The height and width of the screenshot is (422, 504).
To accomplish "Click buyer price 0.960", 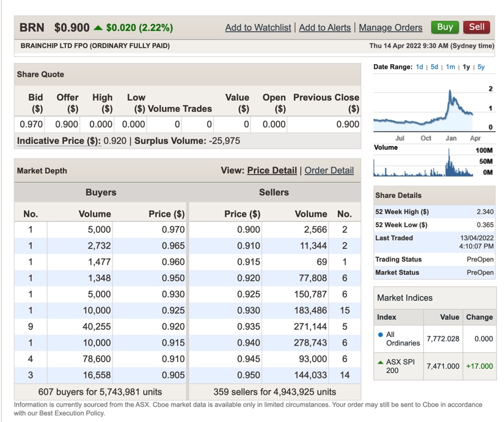I will (x=173, y=261).
